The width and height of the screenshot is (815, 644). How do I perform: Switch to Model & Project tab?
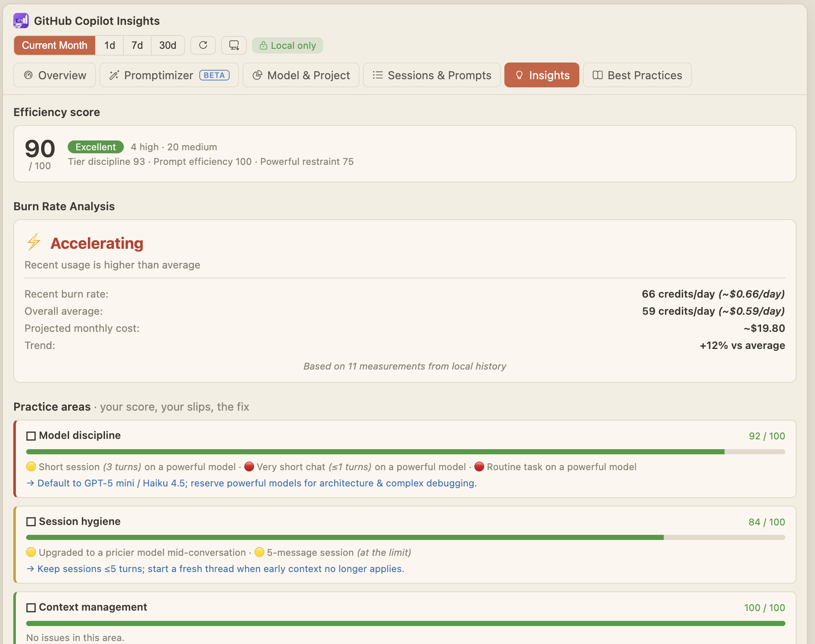(x=301, y=75)
